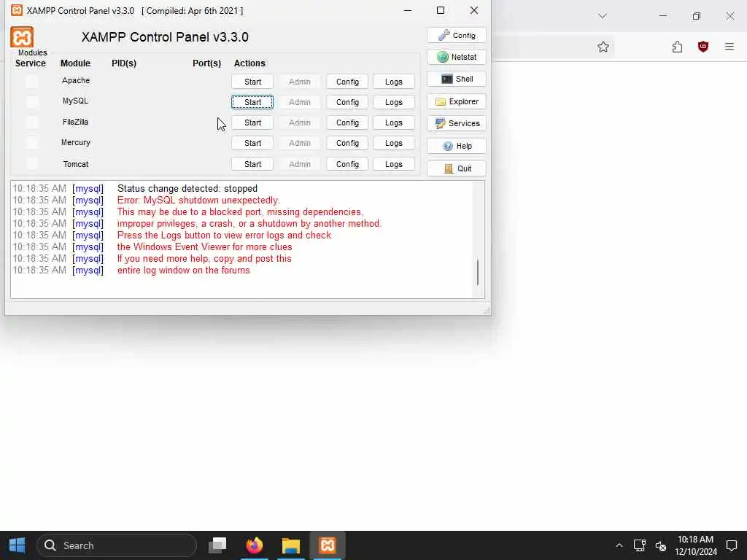Image resolution: width=747 pixels, height=560 pixels.
Task: Open Task View on the taskbar
Action: click(217, 545)
